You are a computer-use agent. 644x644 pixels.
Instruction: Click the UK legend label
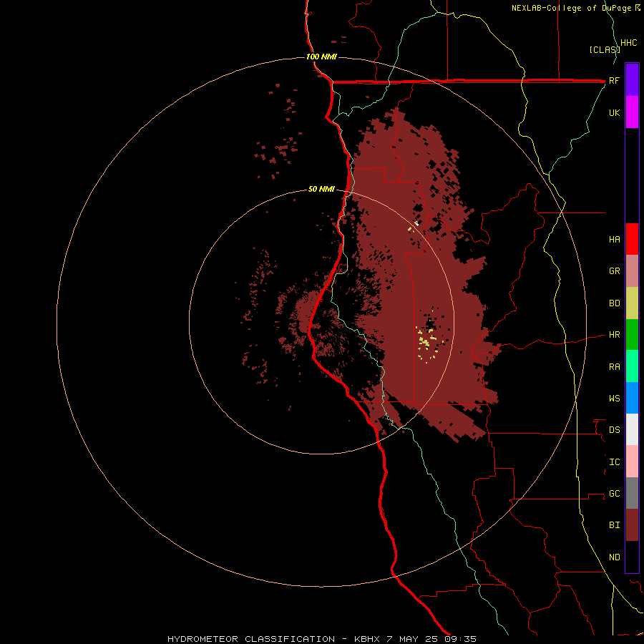coord(614,112)
